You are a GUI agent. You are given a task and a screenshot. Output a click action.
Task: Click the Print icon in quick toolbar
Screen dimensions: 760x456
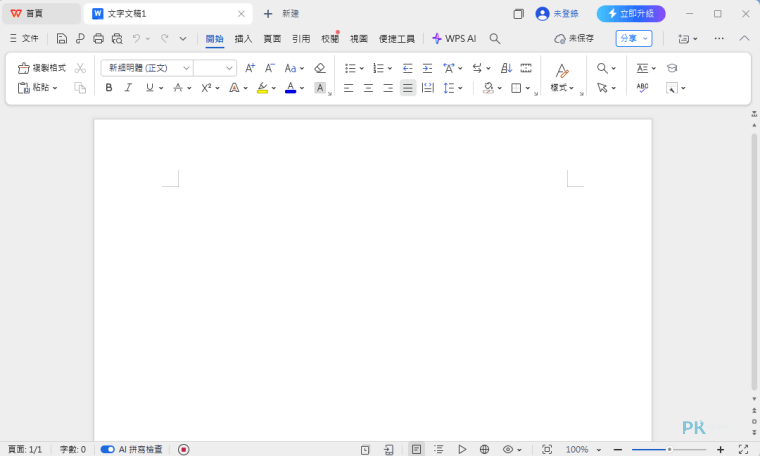[x=98, y=39]
